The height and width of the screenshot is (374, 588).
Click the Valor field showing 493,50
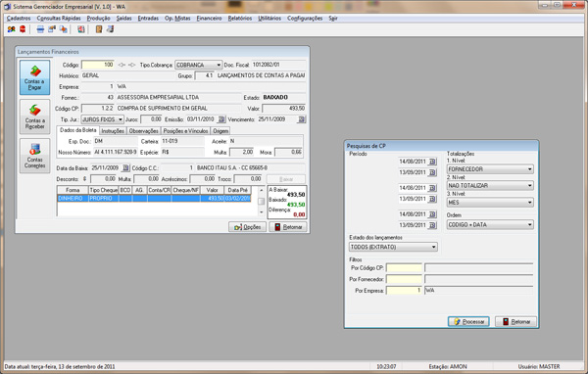pyautogui.click(x=284, y=109)
